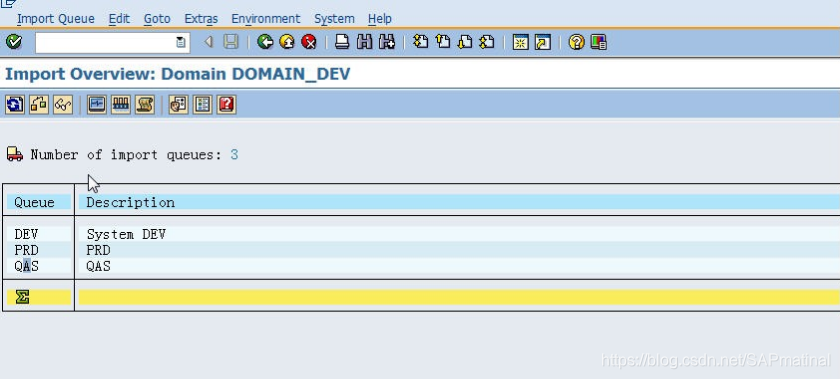
Task: Click the hand-and-document toolbar icon
Action: [x=178, y=104]
